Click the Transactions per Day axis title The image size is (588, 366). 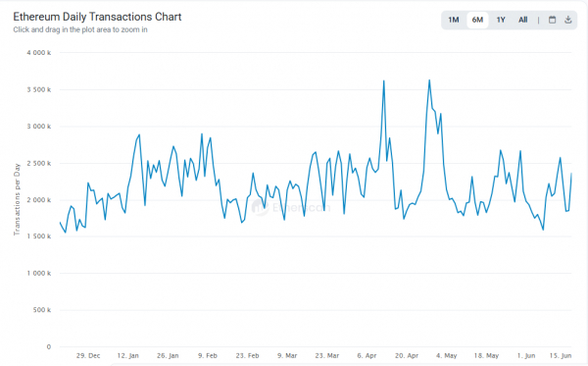pyautogui.click(x=17, y=199)
